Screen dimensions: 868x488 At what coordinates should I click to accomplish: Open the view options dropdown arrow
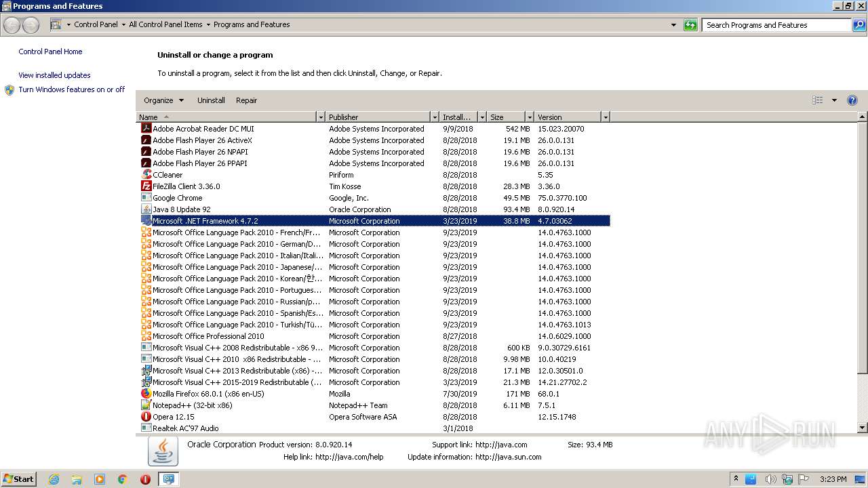coord(834,100)
